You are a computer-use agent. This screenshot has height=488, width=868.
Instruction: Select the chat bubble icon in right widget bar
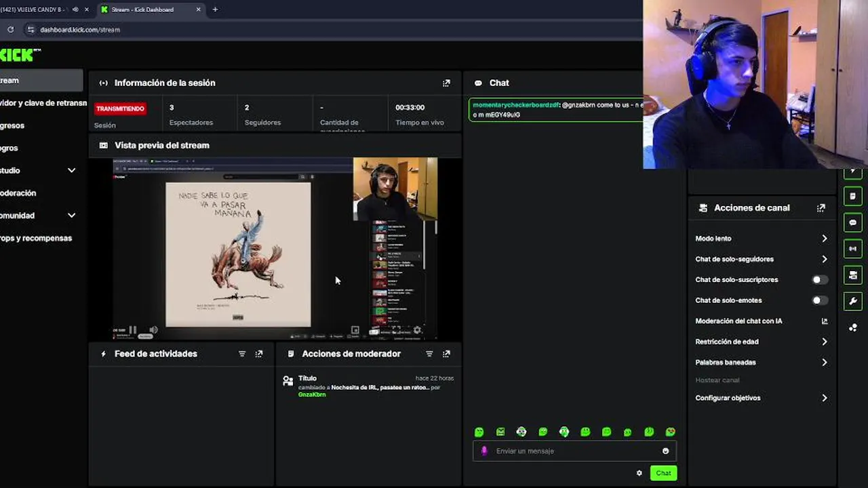coord(853,222)
